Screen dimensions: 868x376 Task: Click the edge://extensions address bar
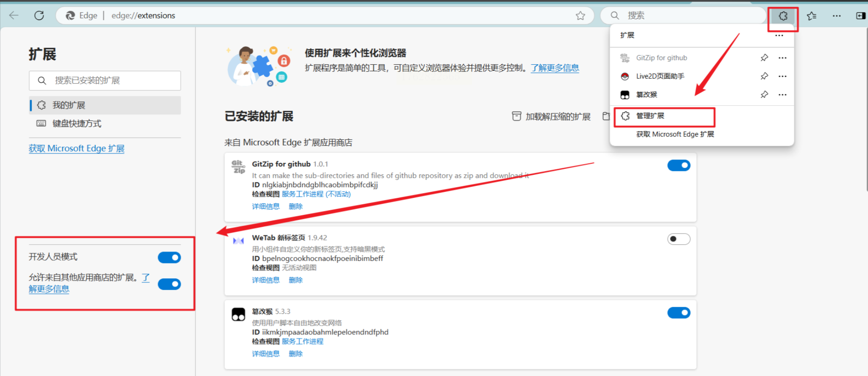click(325, 16)
